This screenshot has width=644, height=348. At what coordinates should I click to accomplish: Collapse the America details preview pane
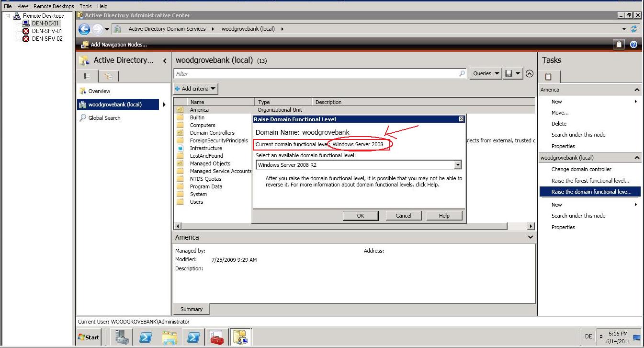[531, 237]
